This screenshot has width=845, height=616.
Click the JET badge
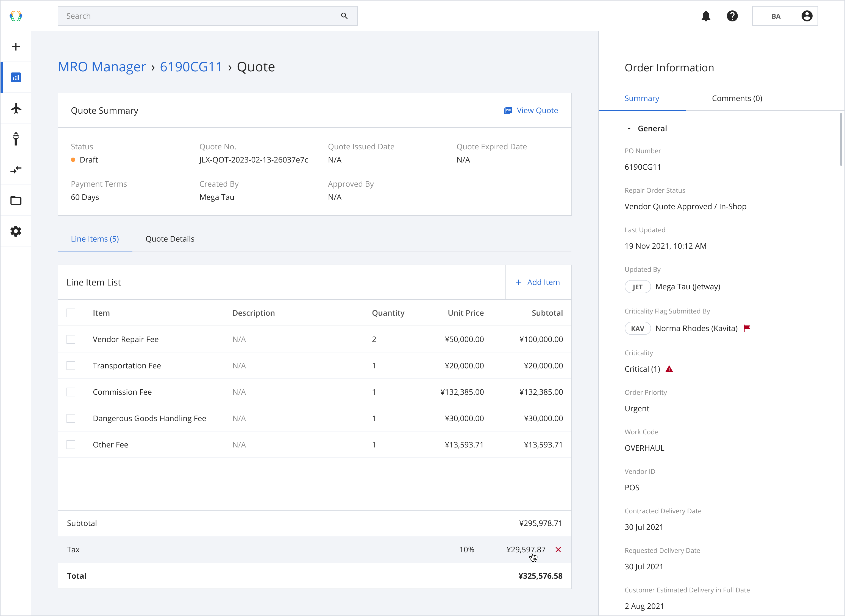pyautogui.click(x=637, y=287)
